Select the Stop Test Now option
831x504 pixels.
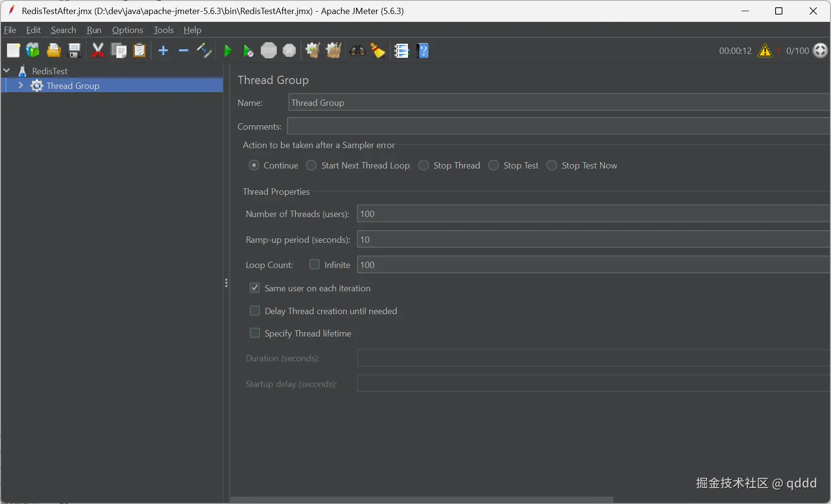coord(552,165)
